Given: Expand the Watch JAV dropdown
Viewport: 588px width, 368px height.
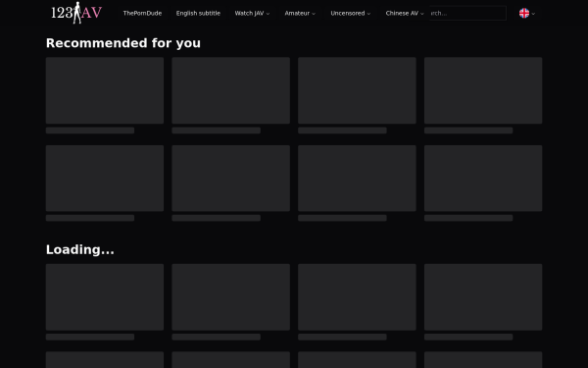Looking at the screenshot, I should [252, 13].
